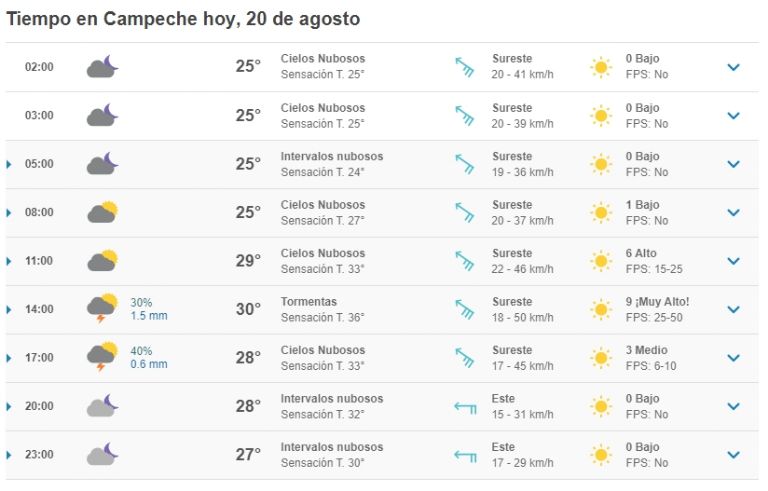Click the storm cloud icon at 14:00
The height and width of the screenshot is (491, 768).
click(102, 309)
